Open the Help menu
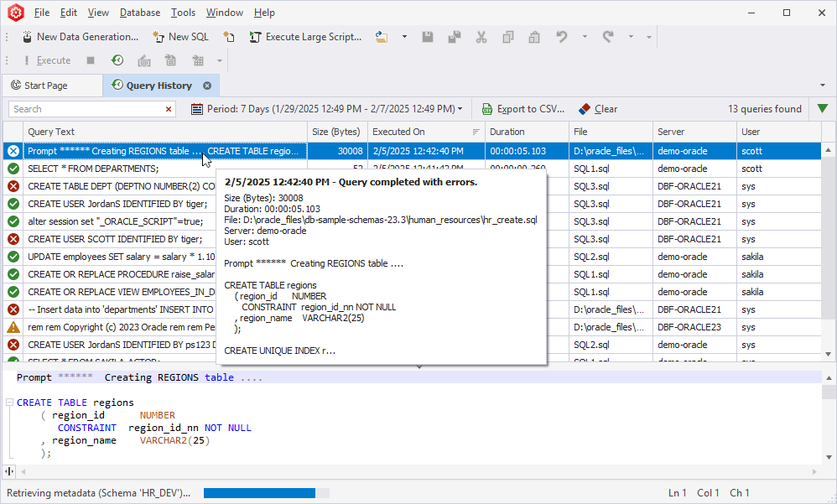Viewport: 837px width, 504px height. click(264, 13)
